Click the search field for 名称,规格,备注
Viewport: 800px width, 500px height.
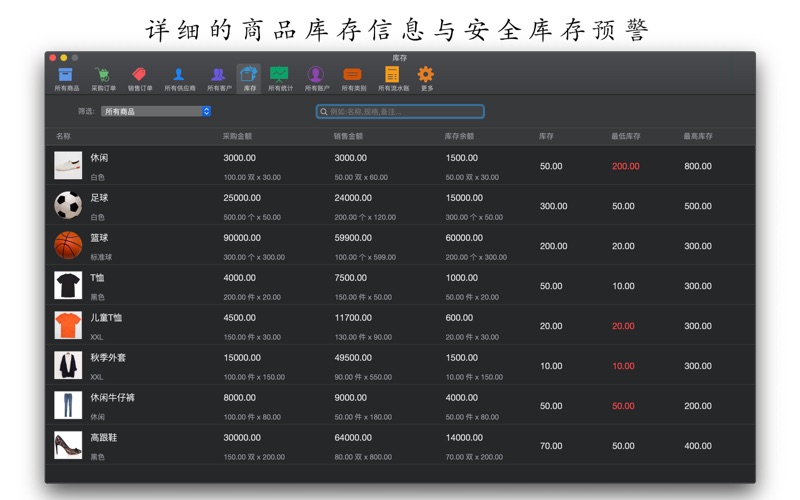click(400, 112)
